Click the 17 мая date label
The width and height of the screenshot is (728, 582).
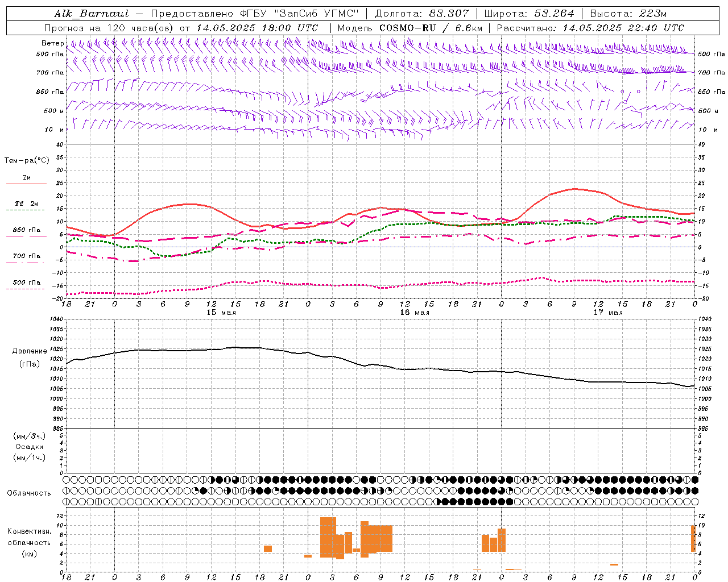click(608, 313)
